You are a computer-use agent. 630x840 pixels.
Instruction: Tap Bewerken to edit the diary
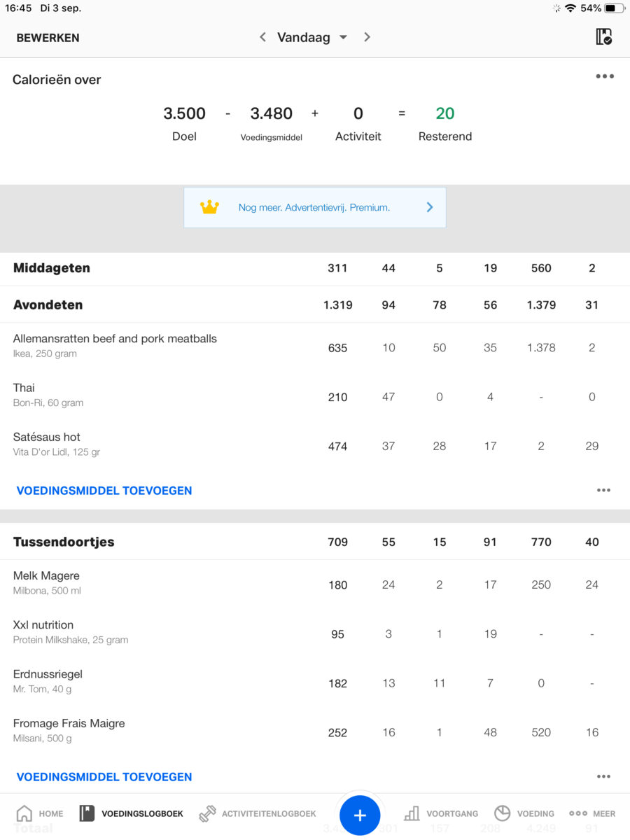(x=48, y=38)
